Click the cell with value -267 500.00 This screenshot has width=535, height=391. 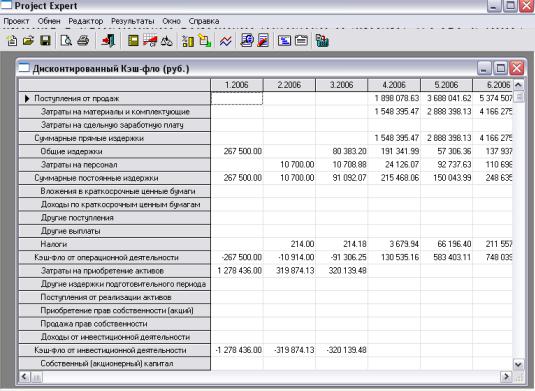tap(237, 258)
